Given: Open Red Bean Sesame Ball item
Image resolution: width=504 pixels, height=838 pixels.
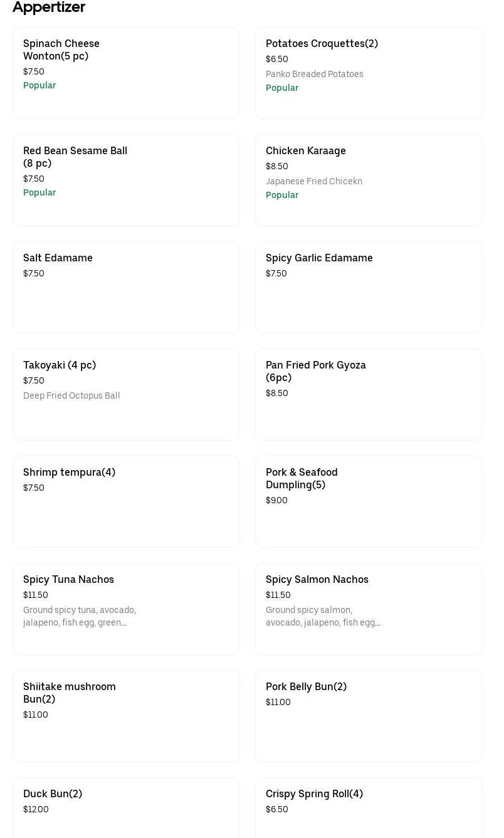Looking at the screenshot, I should [126, 180].
